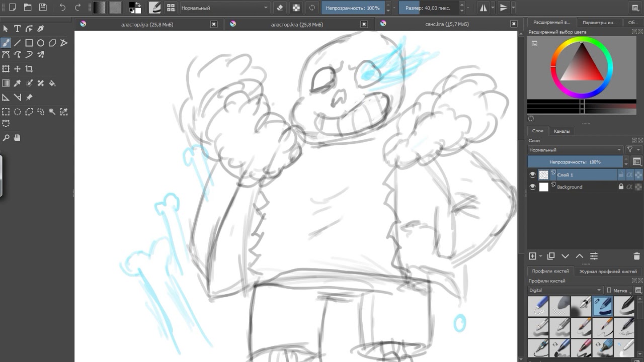Open the layer blending mode dropdown

tap(576, 150)
